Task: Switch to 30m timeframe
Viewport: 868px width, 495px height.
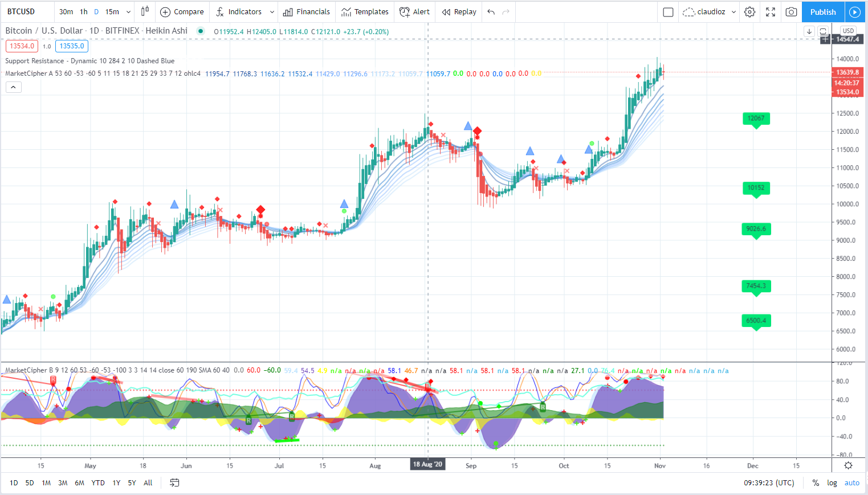Action: [66, 11]
